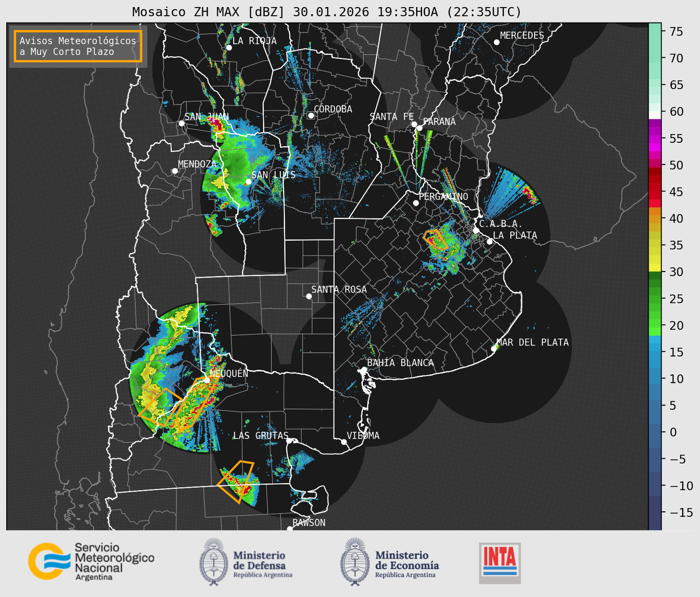Image resolution: width=700 pixels, height=597 pixels.
Task: Select the MAR DEL PLATA city label
Action: pos(532,343)
